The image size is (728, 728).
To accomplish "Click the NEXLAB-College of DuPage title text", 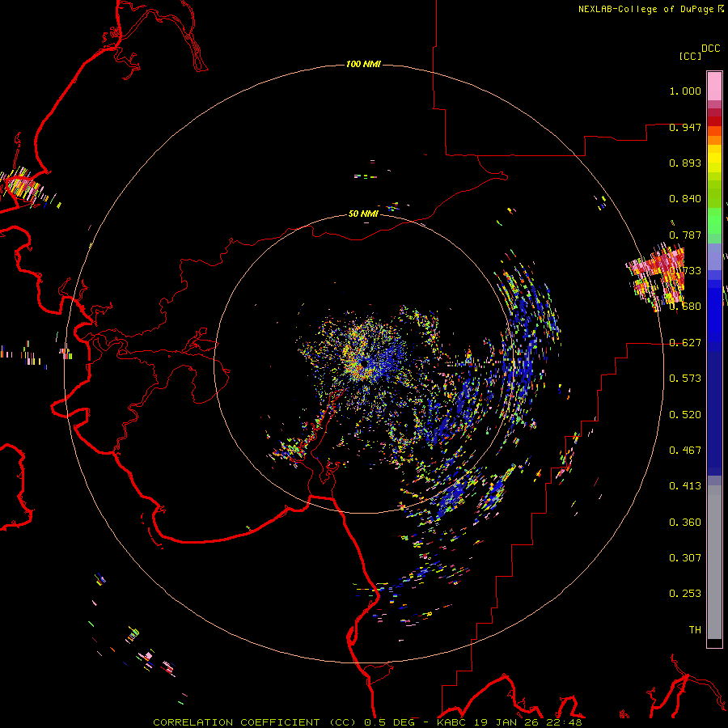I will click(x=645, y=9).
